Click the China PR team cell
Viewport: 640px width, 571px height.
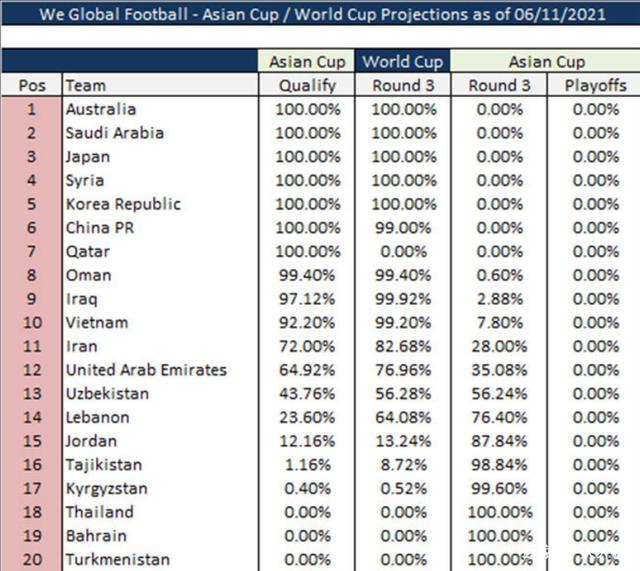100,228
